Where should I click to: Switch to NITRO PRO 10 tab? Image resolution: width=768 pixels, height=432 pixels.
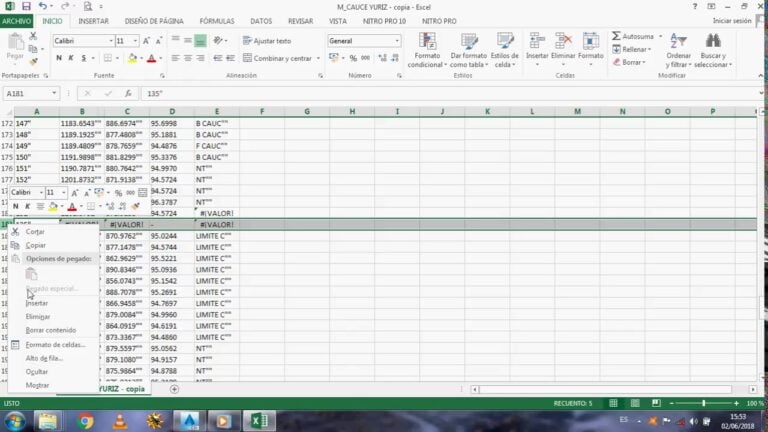click(384, 21)
